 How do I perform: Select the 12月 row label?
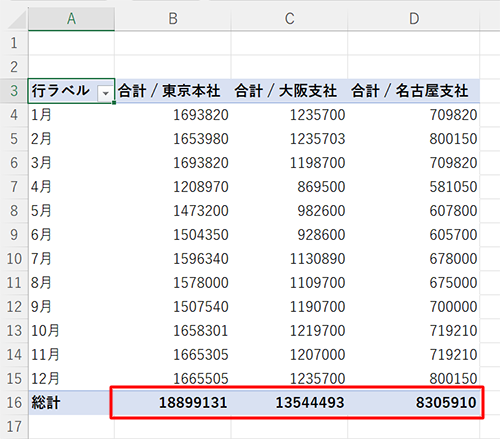point(71,379)
